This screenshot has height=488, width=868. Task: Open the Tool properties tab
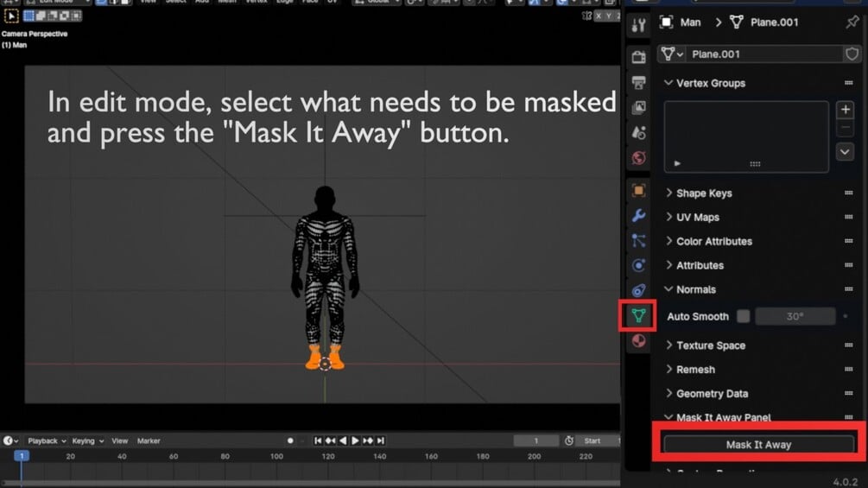638,25
